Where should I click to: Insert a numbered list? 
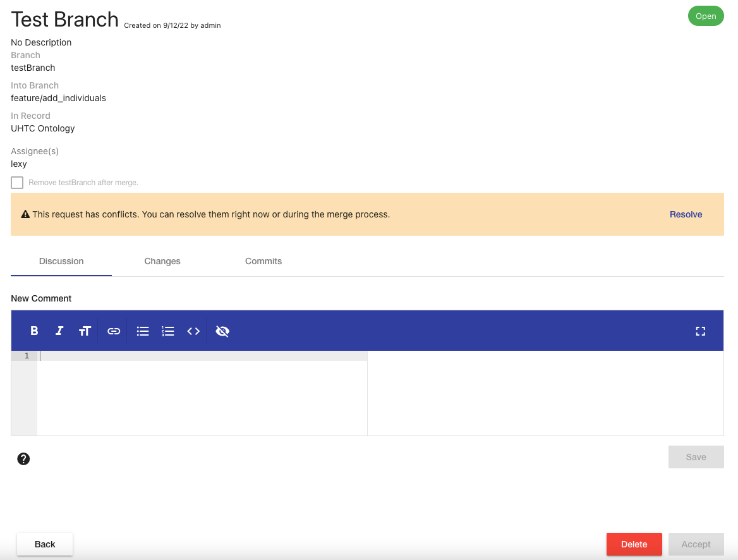coord(168,331)
